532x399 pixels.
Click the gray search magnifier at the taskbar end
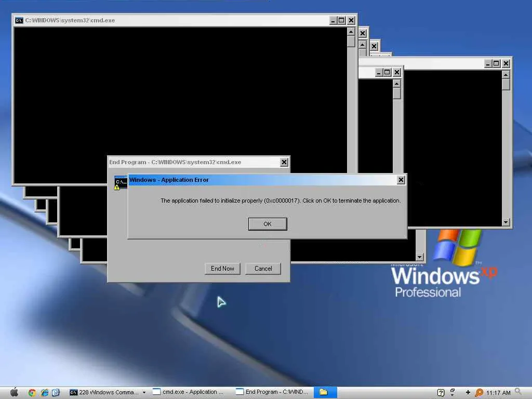tap(518, 392)
